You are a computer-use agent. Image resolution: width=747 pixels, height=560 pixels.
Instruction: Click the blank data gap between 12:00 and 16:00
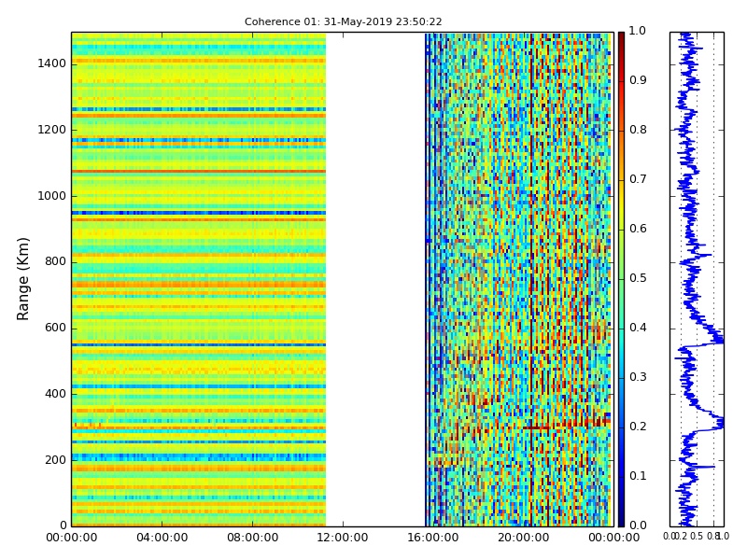pyautogui.click(x=375, y=279)
